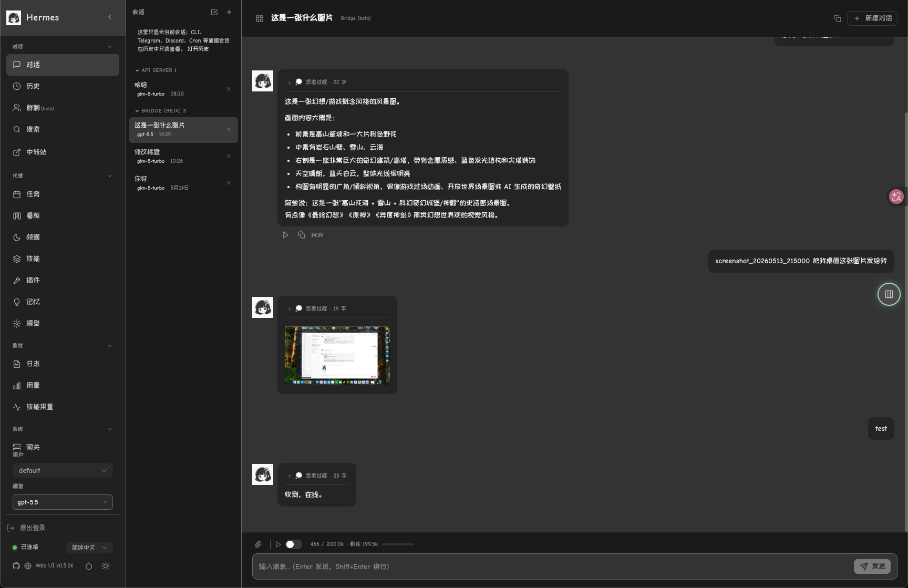Viewport: 908px width, 588px height.
Task: Open the 模型 models page
Action: point(63,323)
